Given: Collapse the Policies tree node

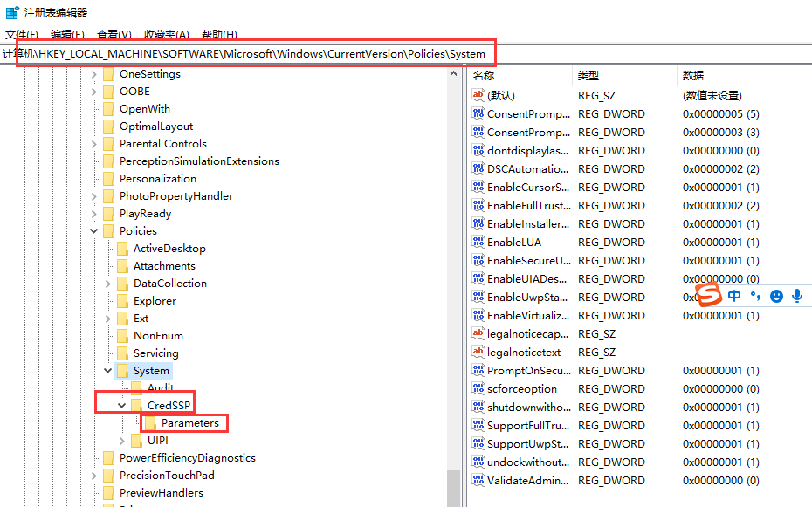Looking at the screenshot, I should pos(94,231).
